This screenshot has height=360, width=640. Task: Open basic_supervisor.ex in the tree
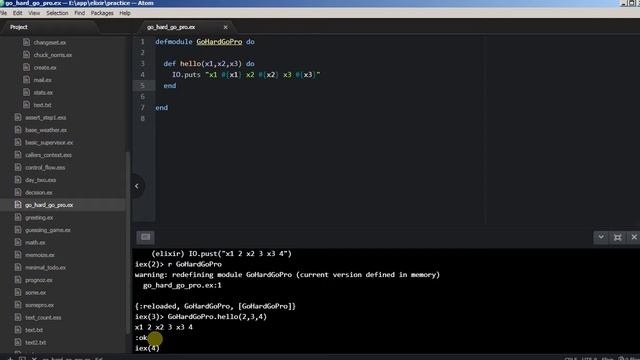[49, 142]
